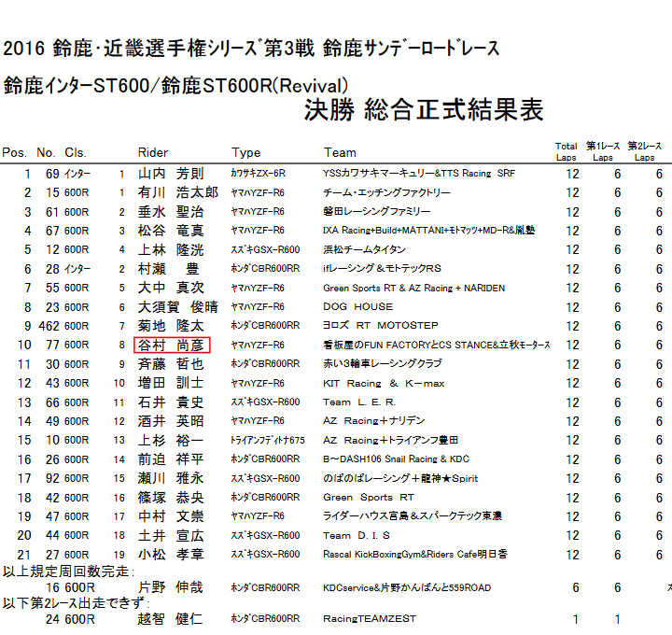This screenshot has width=672, height=635.
Task: Select heading 鈴鹿インターST600/鈴鹿ST600R(Revival)
Action: click(175, 85)
